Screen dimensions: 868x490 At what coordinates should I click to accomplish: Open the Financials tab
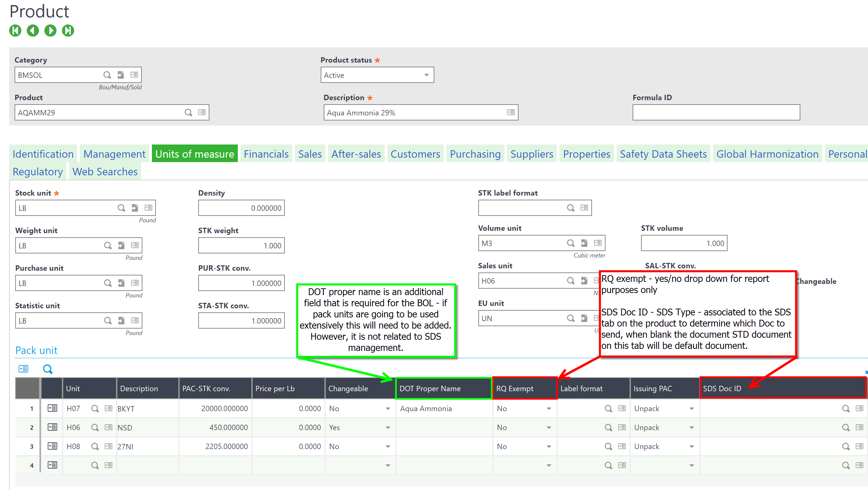coord(266,154)
